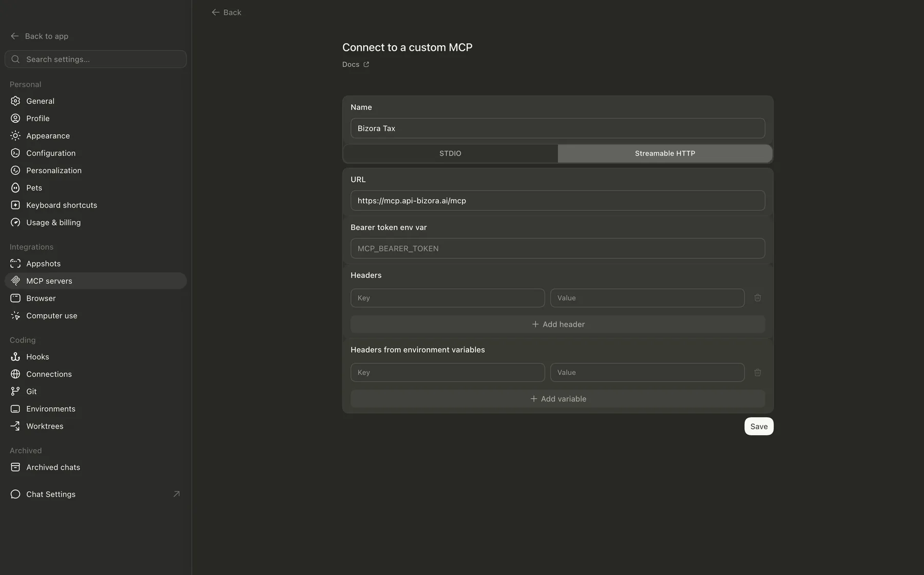The height and width of the screenshot is (575, 924).
Task: Click the Connections globe icon
Action: (15, 374)
